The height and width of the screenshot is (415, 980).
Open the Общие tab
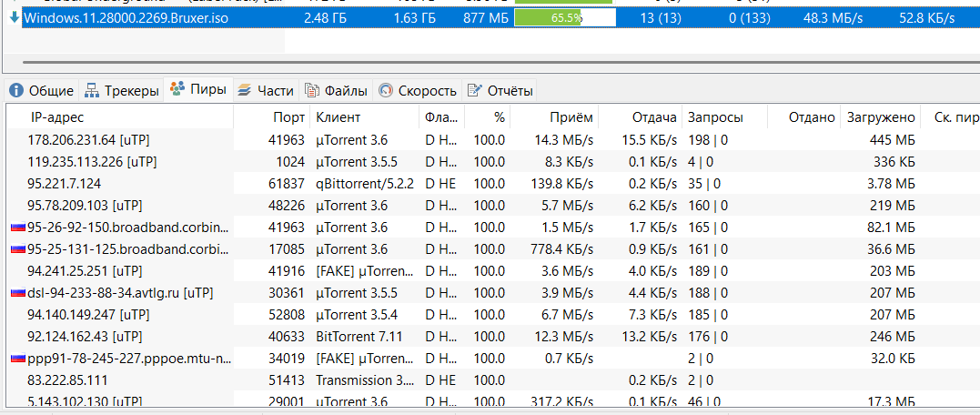click(x=42, y=91)
